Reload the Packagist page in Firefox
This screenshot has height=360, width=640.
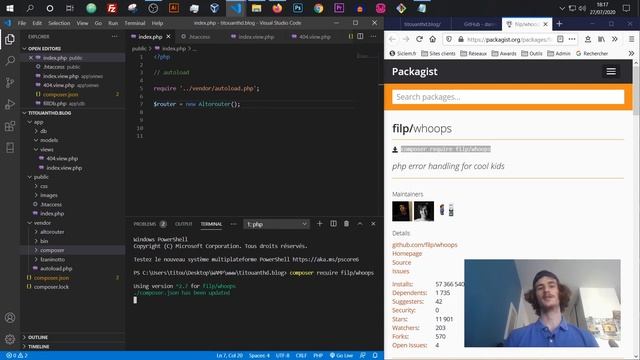pyautogui.click(x=419, y=39)
